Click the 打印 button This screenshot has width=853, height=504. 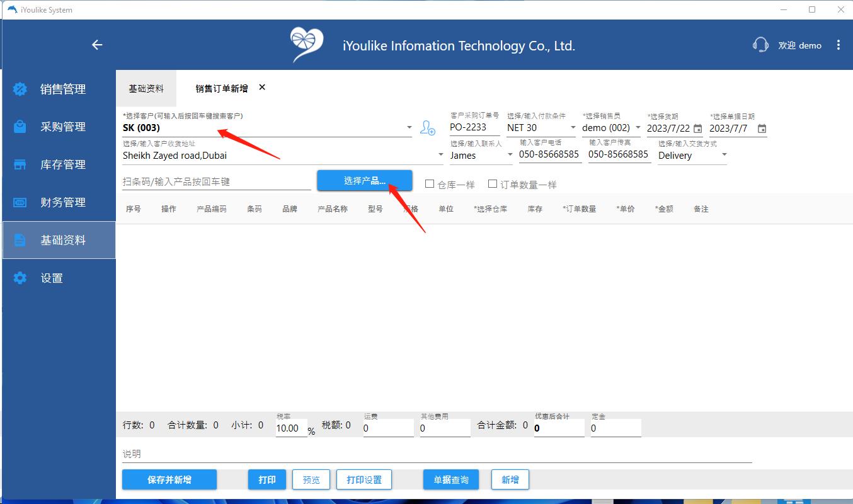pyautogui.click(x=267, y=479)
